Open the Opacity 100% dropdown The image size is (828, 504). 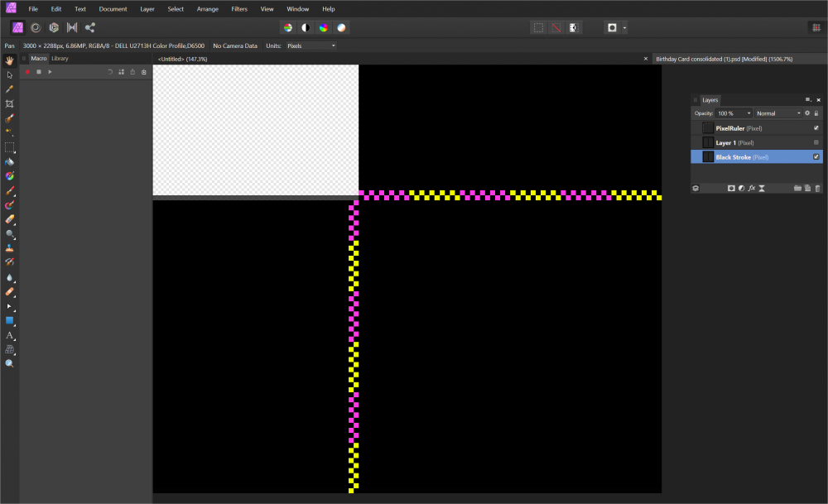point(734,113)
